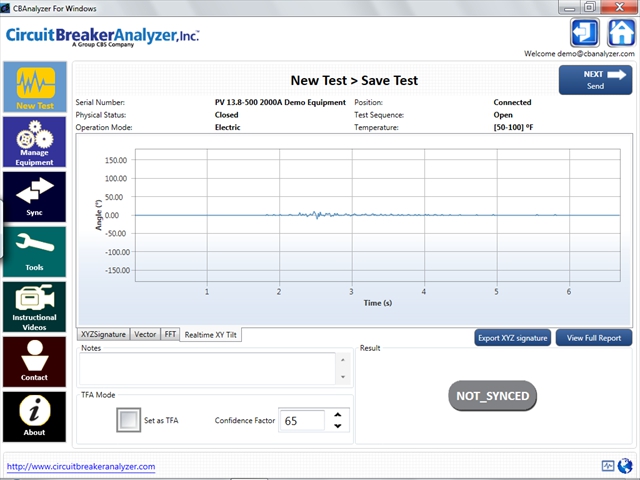Screen dimensions: 640x480
Task: Open the Contact sidebar tile
Action: pos(35,362)
